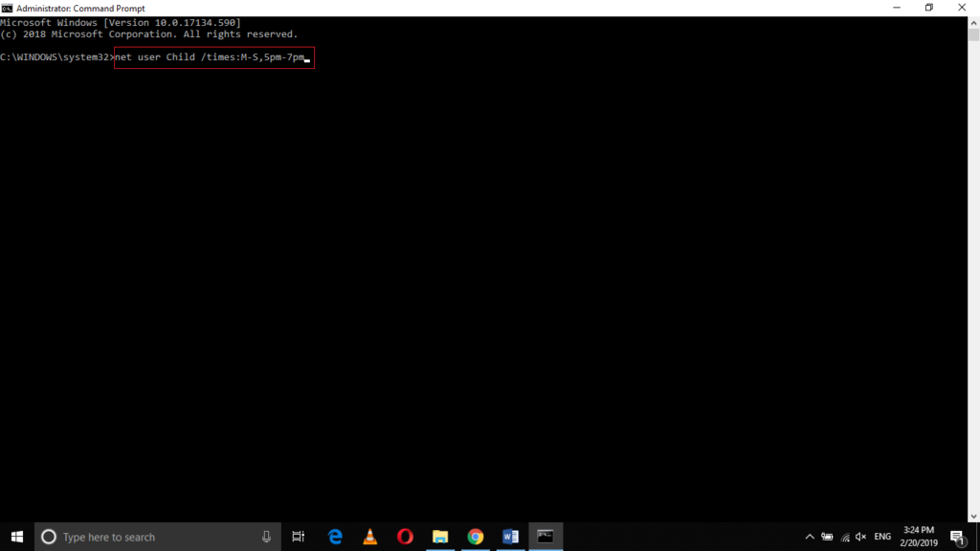Screen dimensions: 980x551
Task: Open Task View on the taskbar
Action: (x=299, y=537)
